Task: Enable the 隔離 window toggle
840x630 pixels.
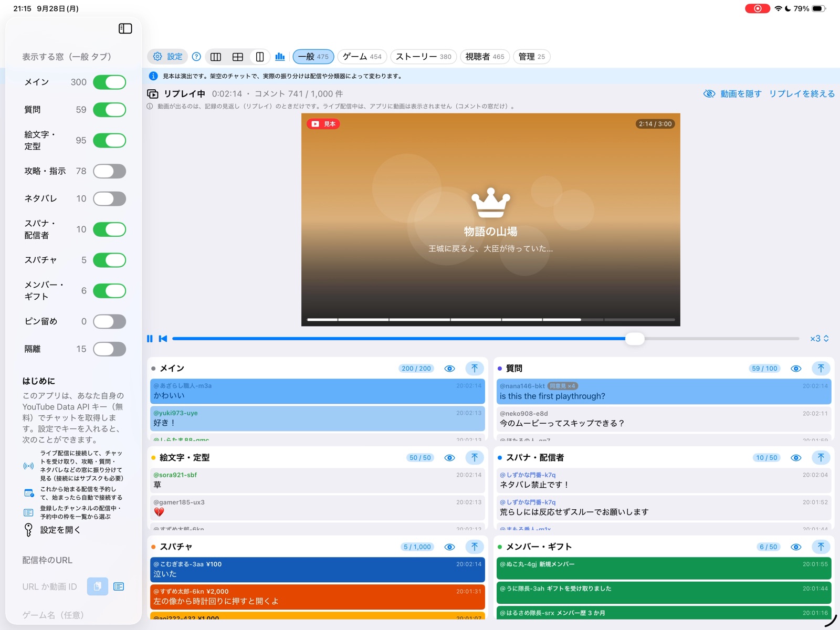Action: [x=110, y=349]
